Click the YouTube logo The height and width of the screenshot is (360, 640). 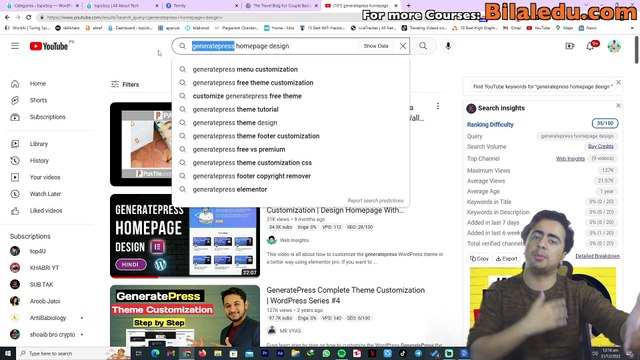[x=49, y=46]
